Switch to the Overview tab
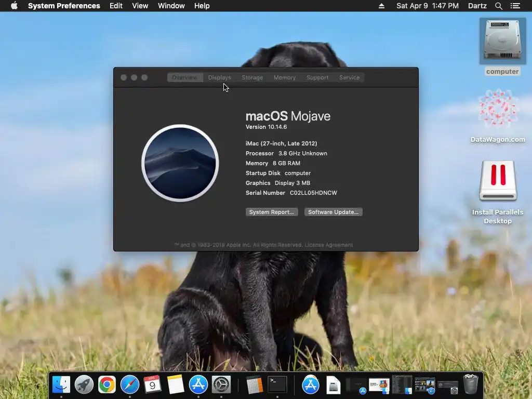Image resolution: width=532 pixels, height=399 pixels. (x=184, y=77)
